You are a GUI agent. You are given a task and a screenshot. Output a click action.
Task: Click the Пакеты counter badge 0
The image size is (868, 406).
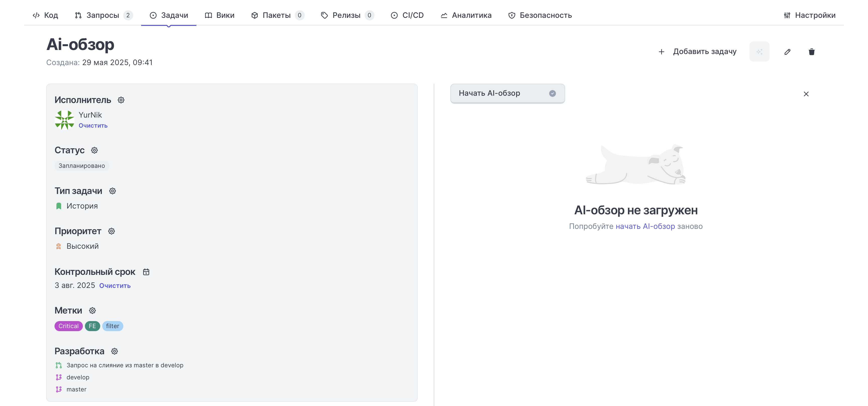coord(300,15)
